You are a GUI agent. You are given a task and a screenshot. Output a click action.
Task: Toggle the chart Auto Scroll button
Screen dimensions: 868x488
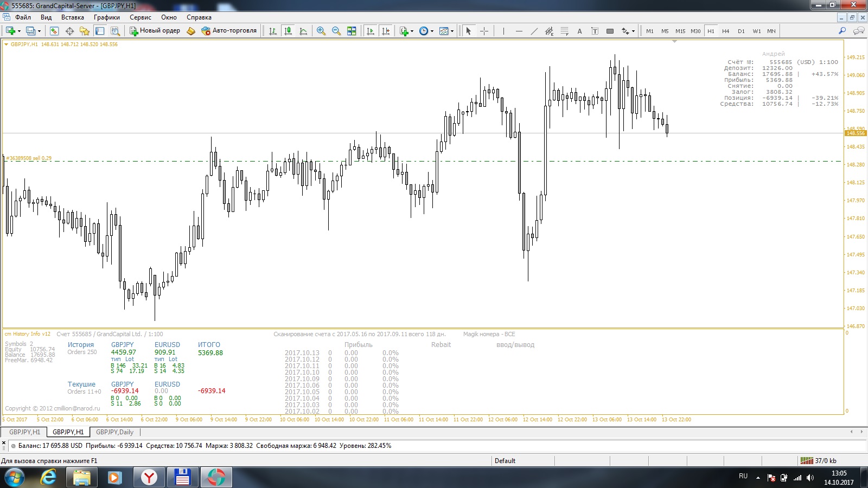coord(371,31)
